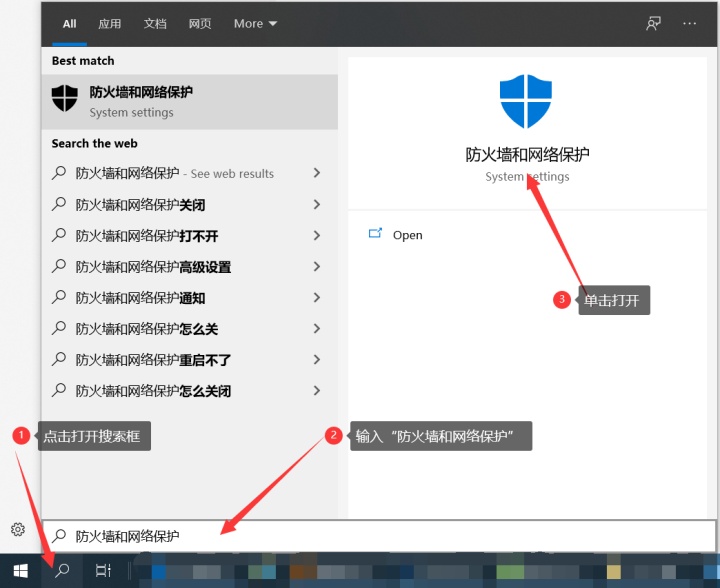Open the 防火墙和网络保护怎么关闭 web suggestion
The image size is (720, 588).
(190, 391)
